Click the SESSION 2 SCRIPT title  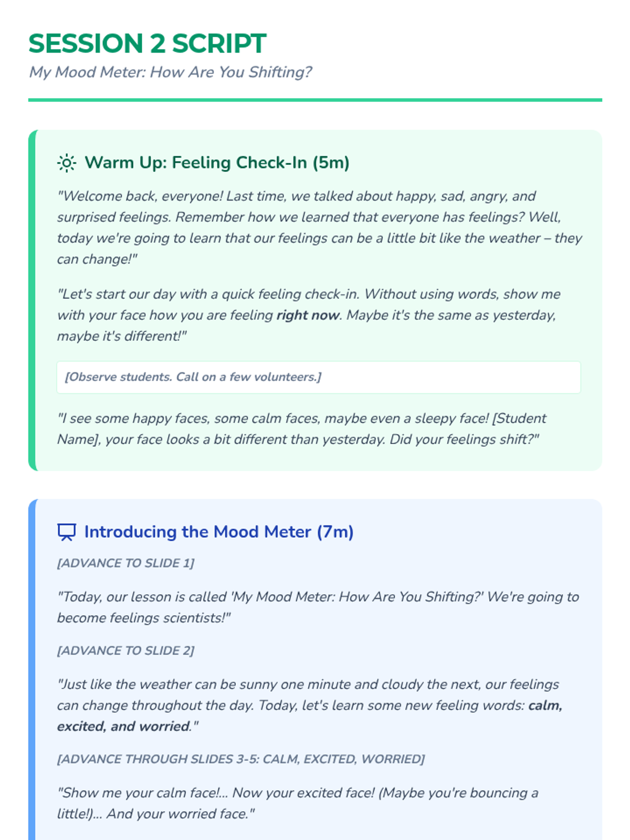pyautogui.click(x=148, y=44)
